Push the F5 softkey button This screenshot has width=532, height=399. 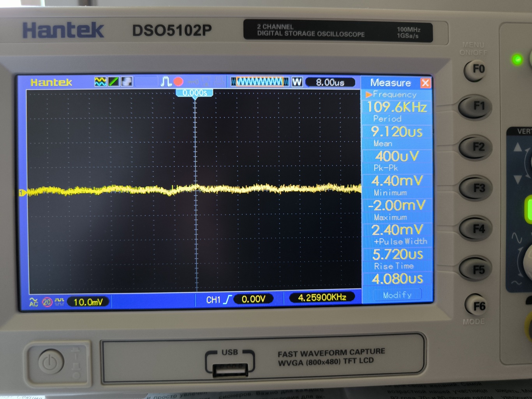[x=476, y=270]
